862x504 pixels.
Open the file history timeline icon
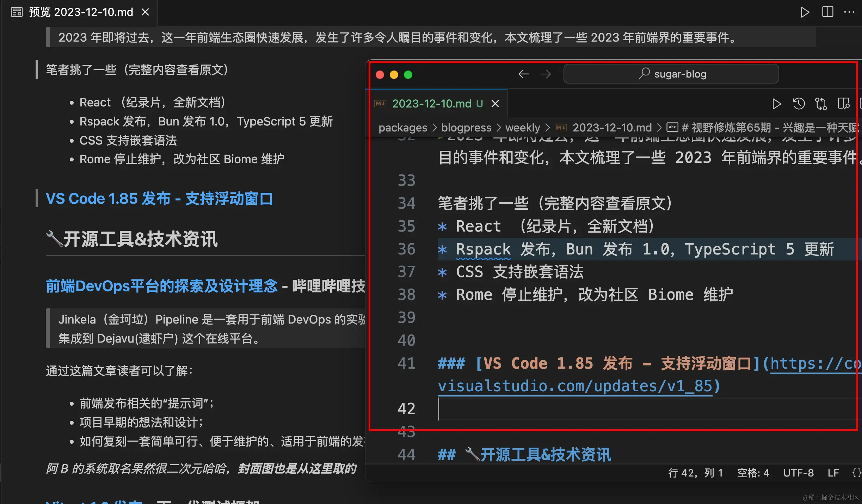click(799, 104)
